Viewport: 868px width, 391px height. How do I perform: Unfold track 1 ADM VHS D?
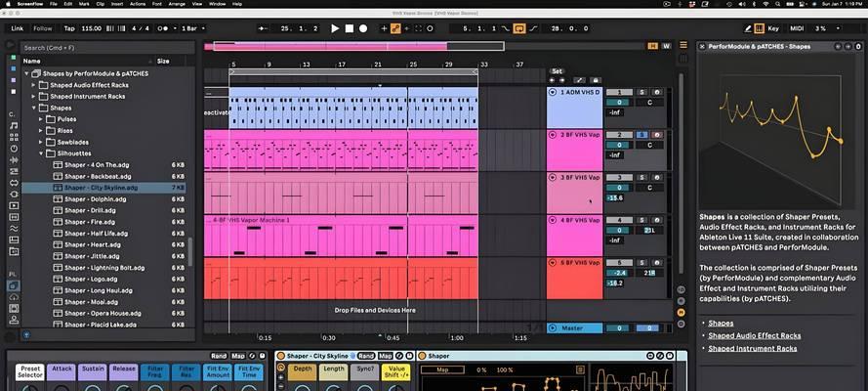point(553,93)
